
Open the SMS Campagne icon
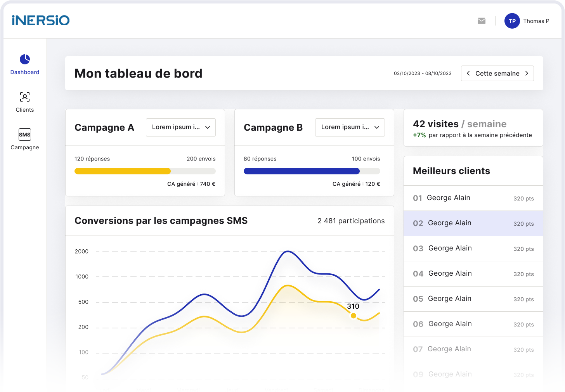click(x=25, y=135)
